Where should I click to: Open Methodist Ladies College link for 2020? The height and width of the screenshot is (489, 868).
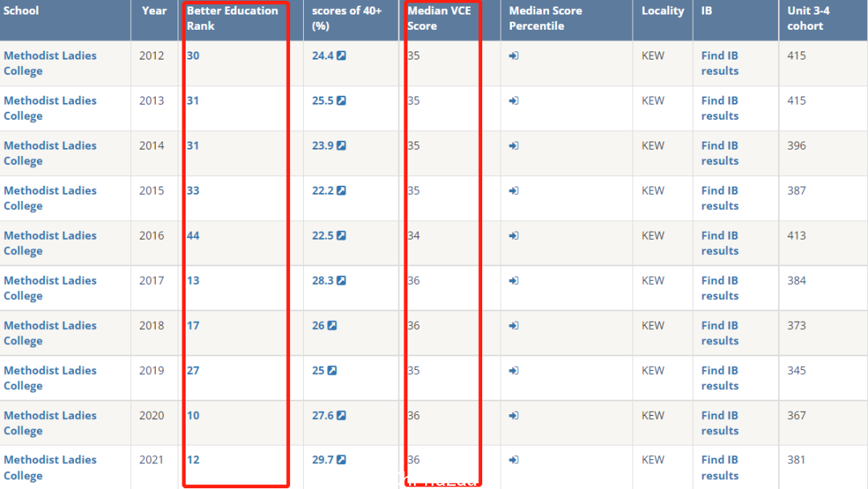[50, 422]
